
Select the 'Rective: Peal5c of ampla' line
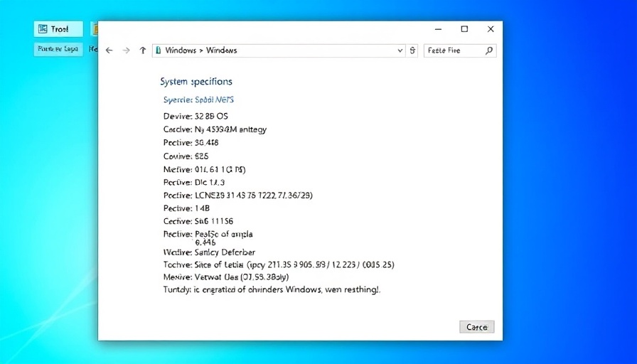coord(208,235)
